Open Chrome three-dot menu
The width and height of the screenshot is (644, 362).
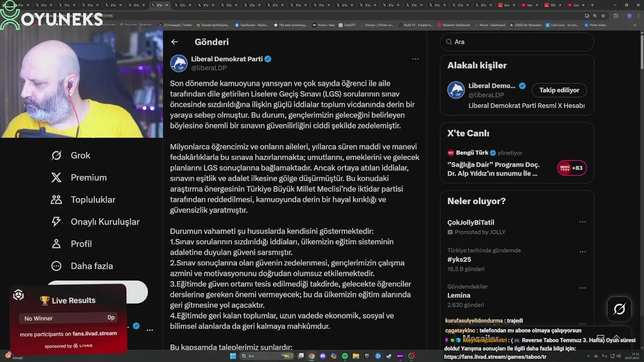[x=638, y=16]
